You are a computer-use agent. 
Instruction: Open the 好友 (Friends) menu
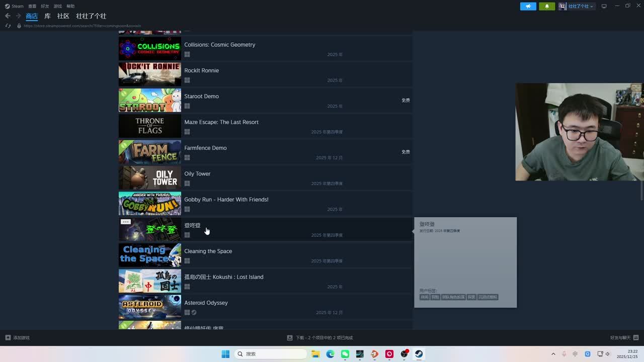coord(45,6)
